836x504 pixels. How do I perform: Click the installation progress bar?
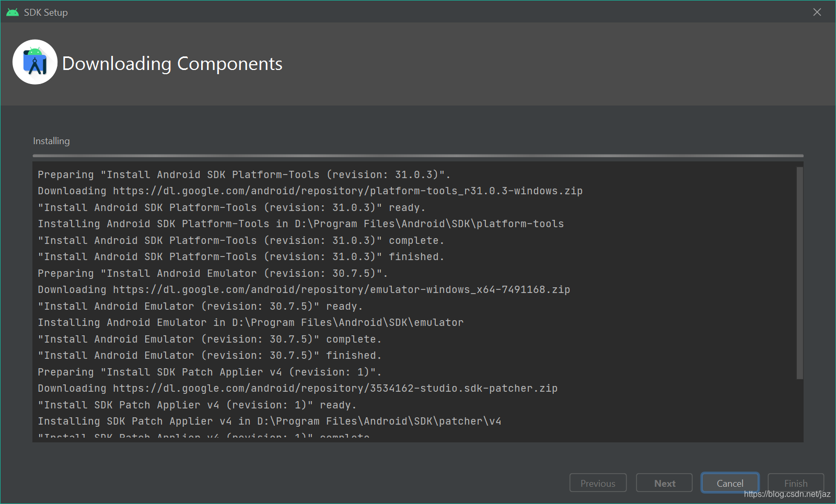click(x=418, y=156)
